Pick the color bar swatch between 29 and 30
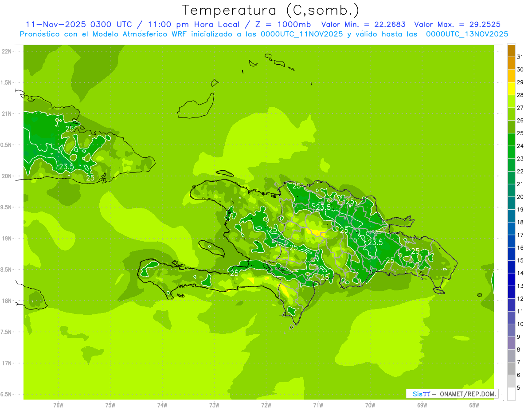The width and height of the screenshot is (532, 411). 511,76
